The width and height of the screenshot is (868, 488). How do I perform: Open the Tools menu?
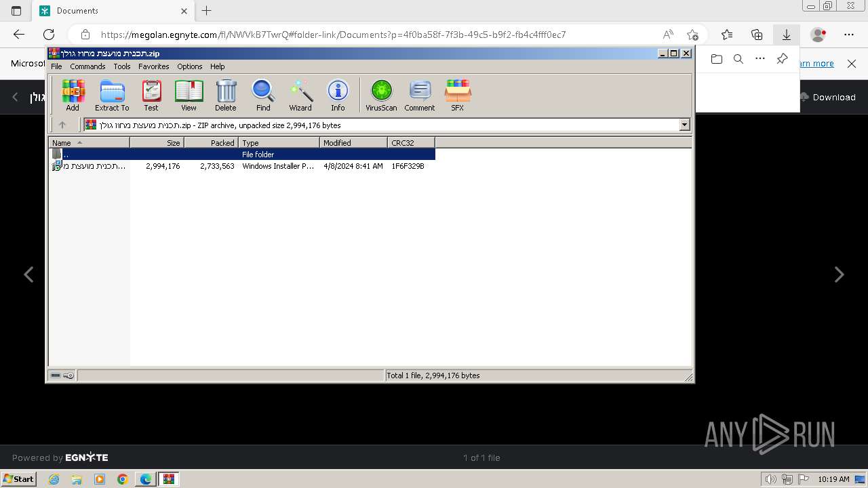[122, 66]
